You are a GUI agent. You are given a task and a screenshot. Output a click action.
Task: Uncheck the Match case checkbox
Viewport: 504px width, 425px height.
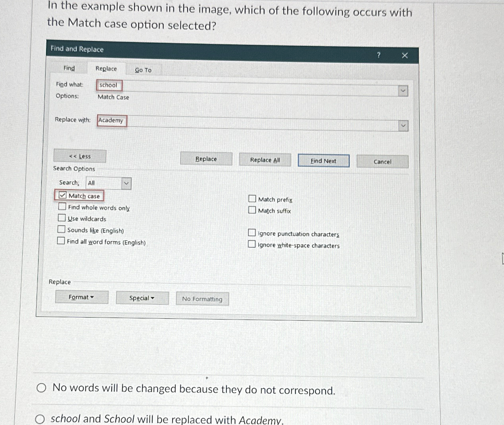tap(63, 195)
